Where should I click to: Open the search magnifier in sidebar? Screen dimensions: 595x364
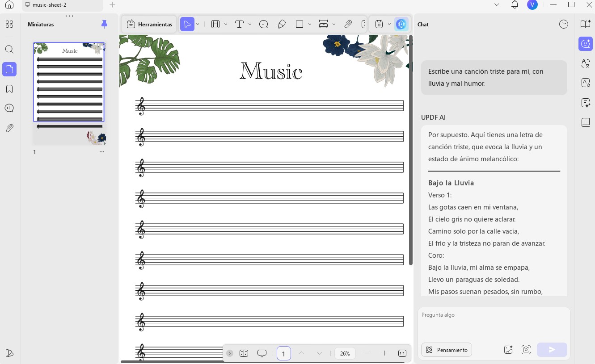pos(9,50)
